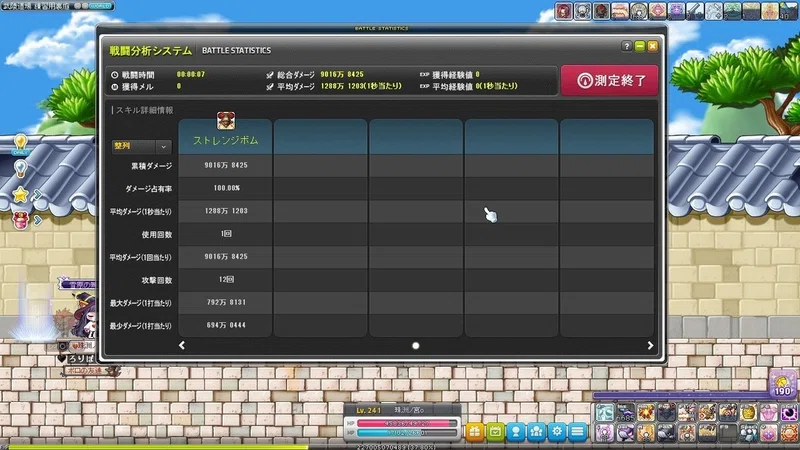Open the gear settings button

coord(557,432)
